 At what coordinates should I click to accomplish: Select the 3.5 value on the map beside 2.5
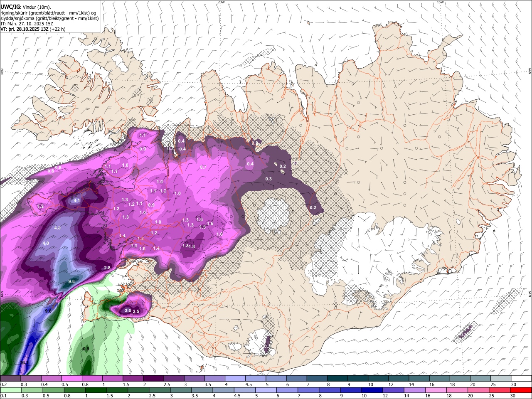click(128, 310)
